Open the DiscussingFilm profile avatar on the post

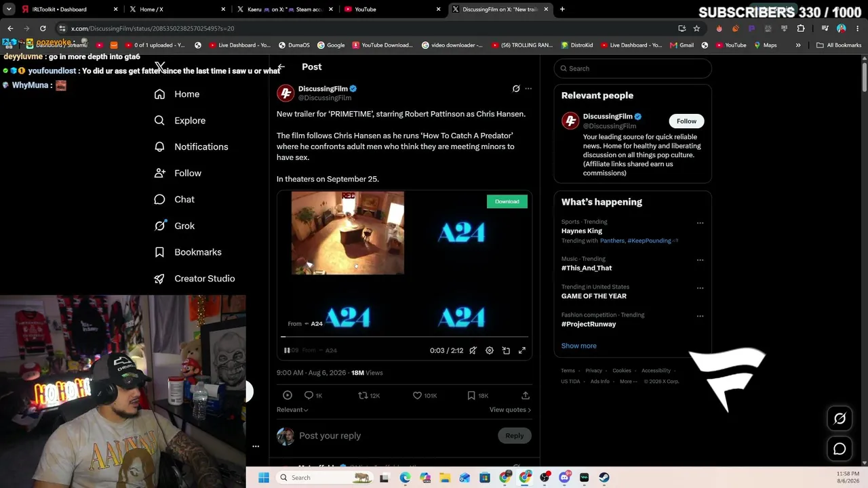click(285, 93)
